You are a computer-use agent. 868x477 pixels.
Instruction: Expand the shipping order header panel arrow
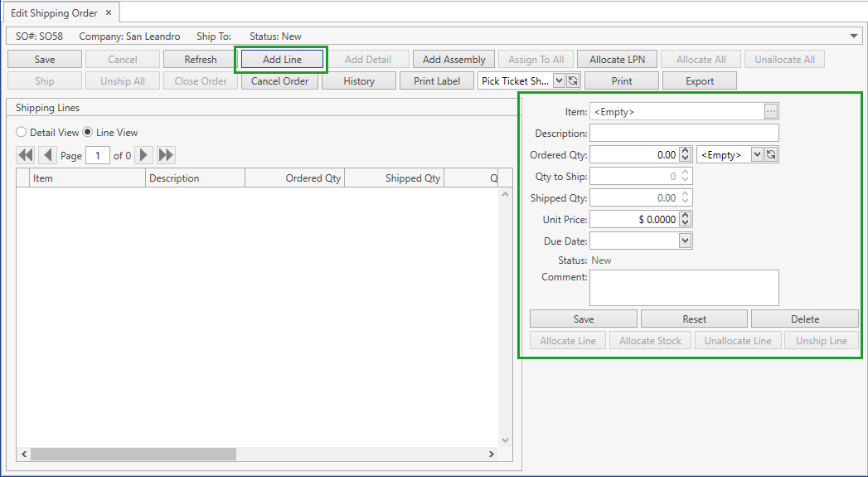pyautogui.click(x=855, y=37)
